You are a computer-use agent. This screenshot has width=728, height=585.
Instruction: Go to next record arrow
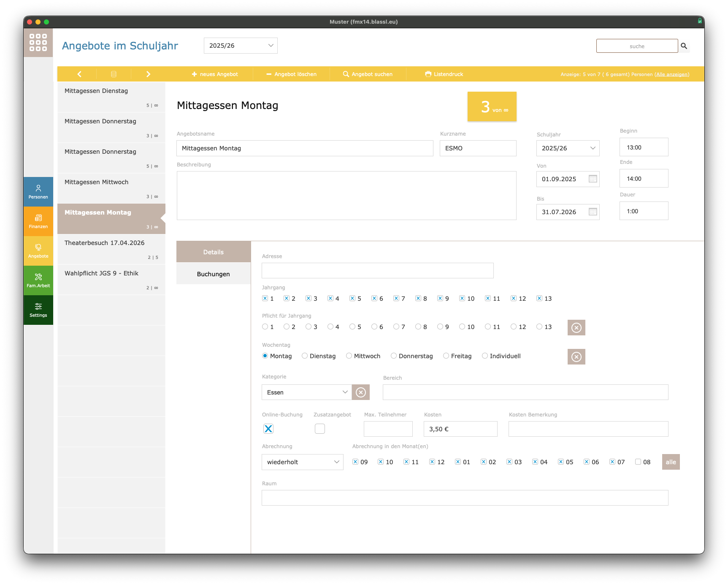(148, 74)
